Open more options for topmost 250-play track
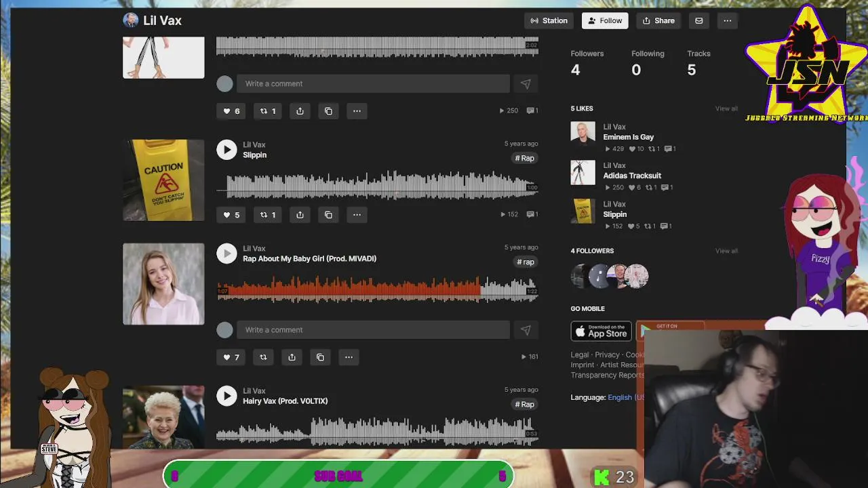 357,111
